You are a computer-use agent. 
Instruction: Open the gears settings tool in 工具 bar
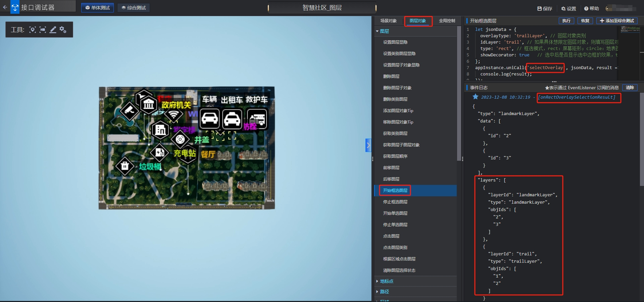point(63,30)
